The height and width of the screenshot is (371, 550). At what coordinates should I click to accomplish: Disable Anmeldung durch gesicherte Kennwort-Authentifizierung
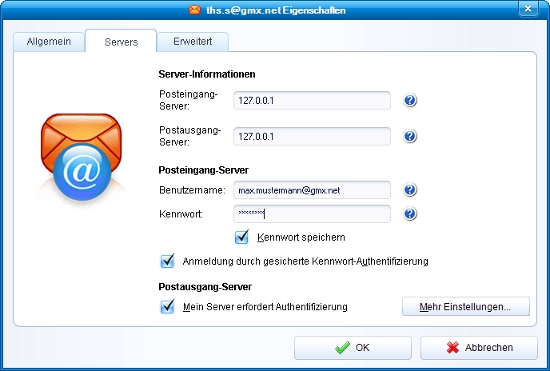tap(167, 261)
